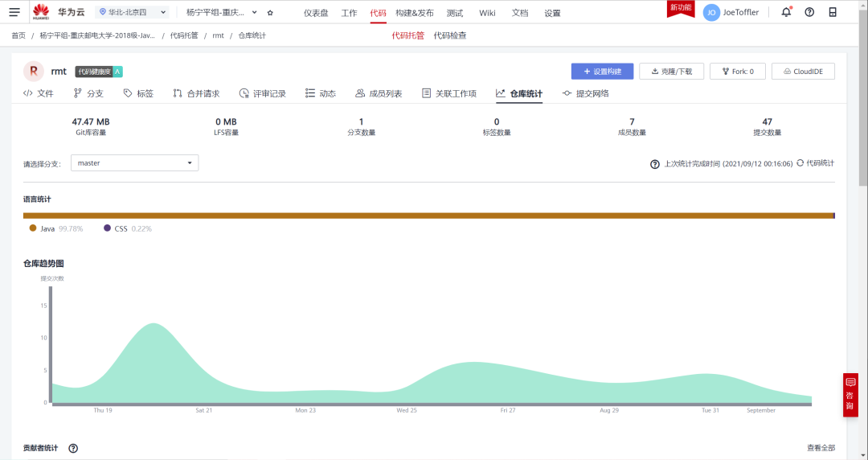
Task: Launch CloudIDE
Action: tap(803, 72)
